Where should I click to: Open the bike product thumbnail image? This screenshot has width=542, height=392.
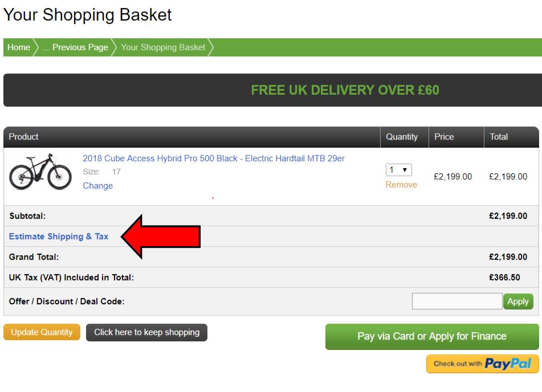coord(40,171)
